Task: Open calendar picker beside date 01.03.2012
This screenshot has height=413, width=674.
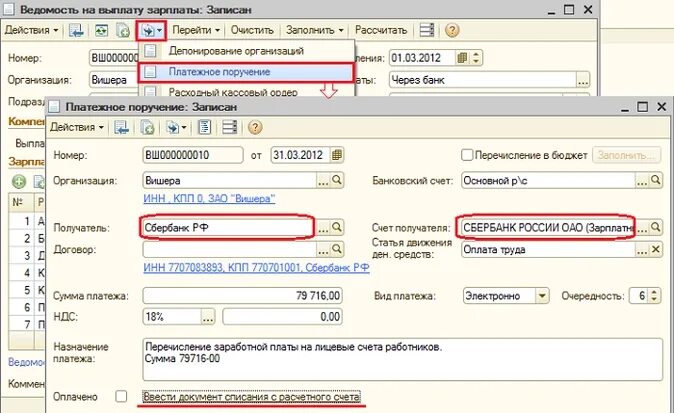Action: [x=462, y=58]
